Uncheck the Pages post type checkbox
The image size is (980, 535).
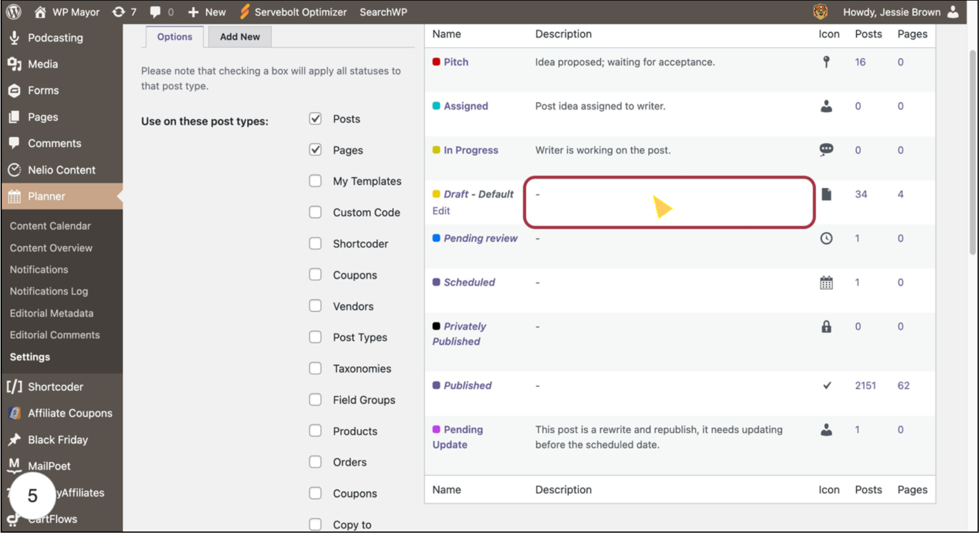[315, 150]
